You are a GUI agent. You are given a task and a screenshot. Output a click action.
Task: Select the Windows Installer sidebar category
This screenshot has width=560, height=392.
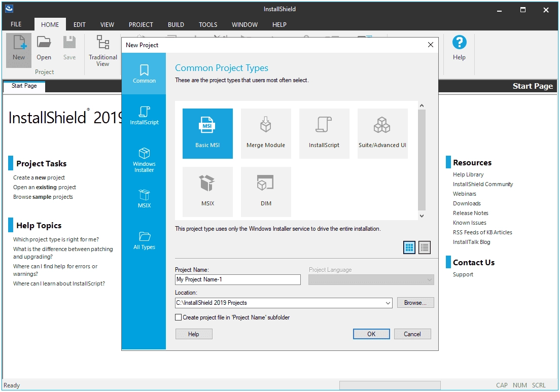[x=144, y=160]
